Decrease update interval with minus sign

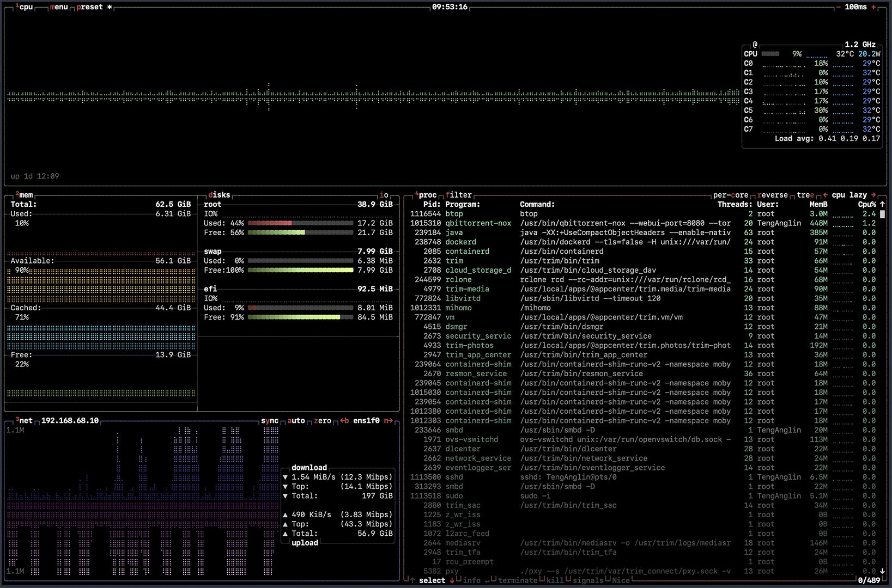pos(838,7)
